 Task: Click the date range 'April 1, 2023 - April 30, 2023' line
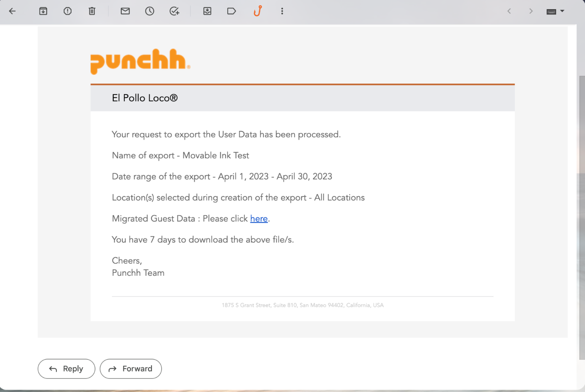coord(222,177)
